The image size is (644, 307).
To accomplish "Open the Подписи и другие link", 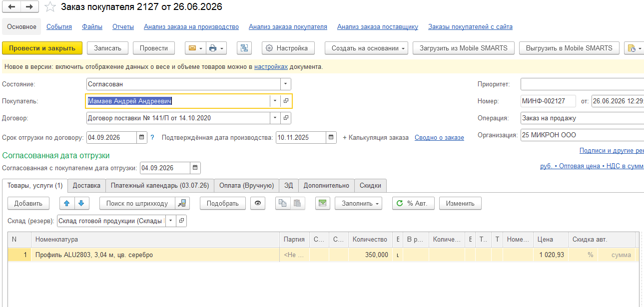I will tap(612, 150).
